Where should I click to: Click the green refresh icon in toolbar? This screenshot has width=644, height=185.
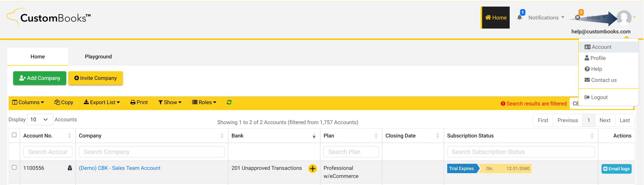pyautogui.click(x=229, y=102)
